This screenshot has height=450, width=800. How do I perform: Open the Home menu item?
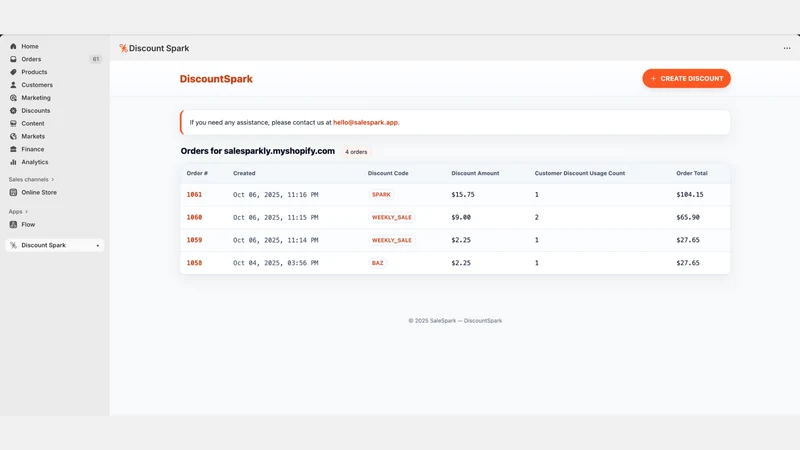click(30, 46)
